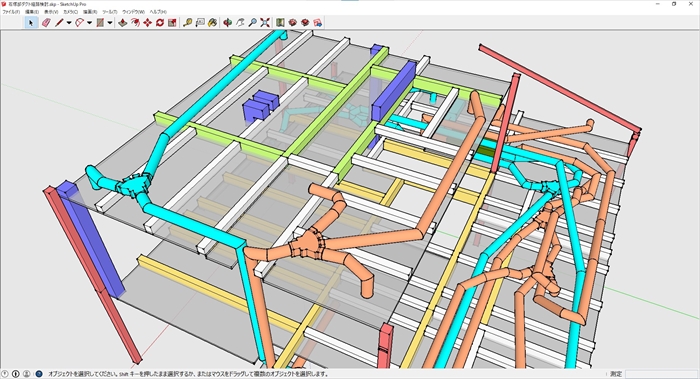Select the Pan hand tool
Image resolution: width=700 pixels, height=379 pixels.
click(x=240, y=22)
